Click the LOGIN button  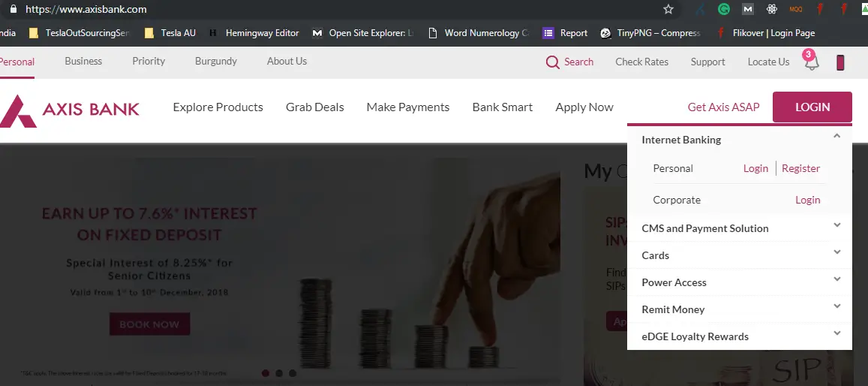(x=812, y=107)
